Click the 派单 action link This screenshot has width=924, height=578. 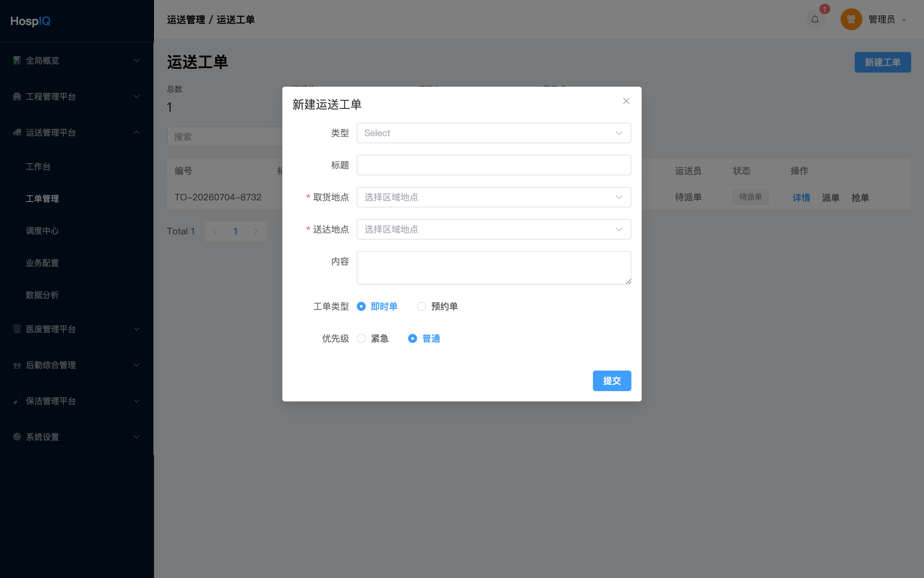pyautogui.click(x=830, y=197)
